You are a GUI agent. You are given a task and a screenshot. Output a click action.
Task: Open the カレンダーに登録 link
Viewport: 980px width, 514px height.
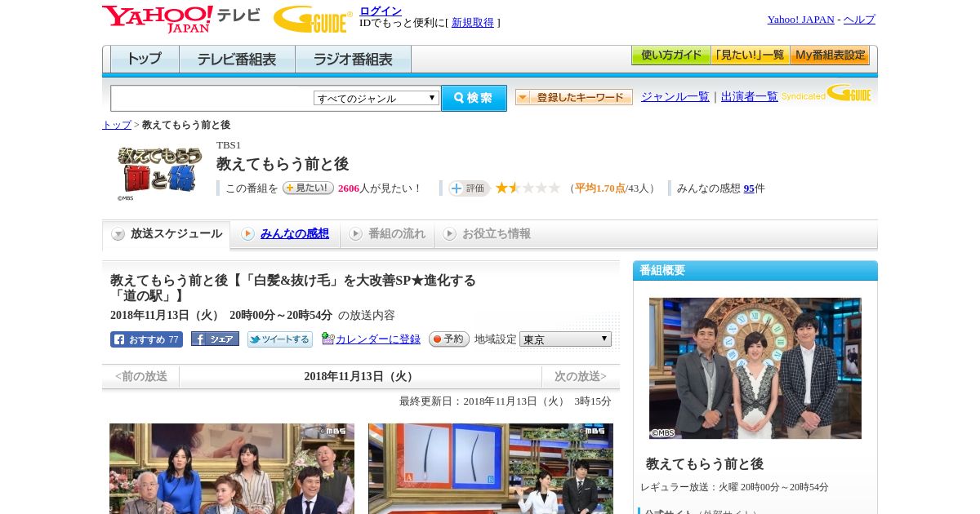(x=378, y=339)
